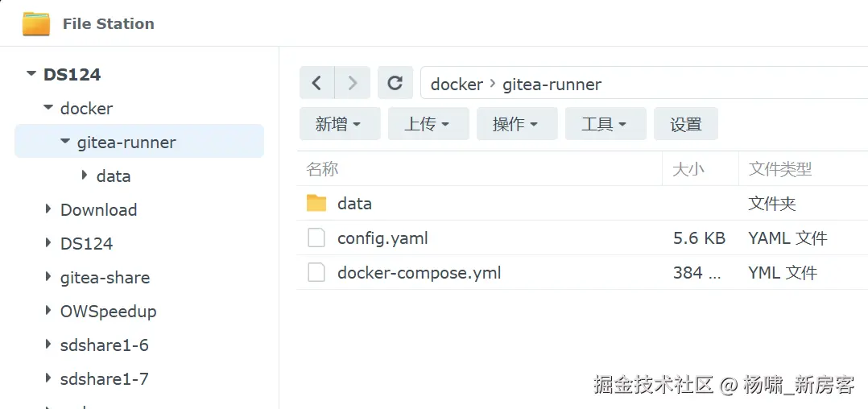Image resolution: width=868 pixels, height=409 pixels.
Task: Click the data folder icon in the file list
Action: (316, 203)
